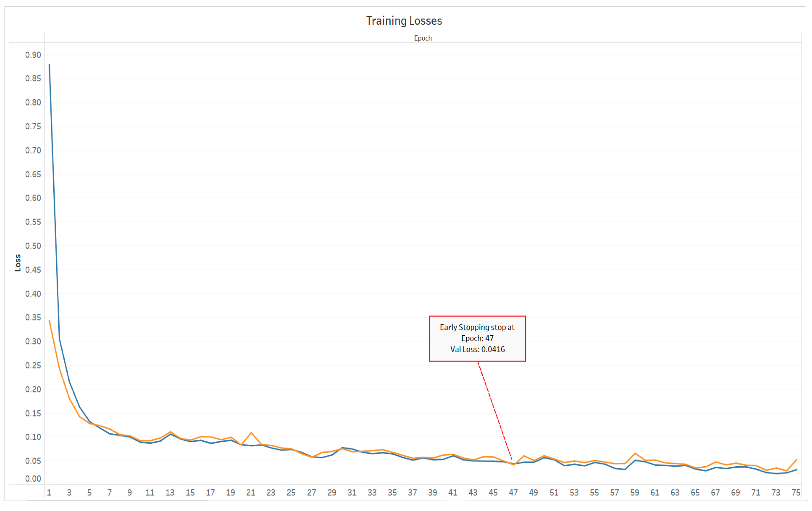Click the y-axis tick label 0.50

[33, 246]
